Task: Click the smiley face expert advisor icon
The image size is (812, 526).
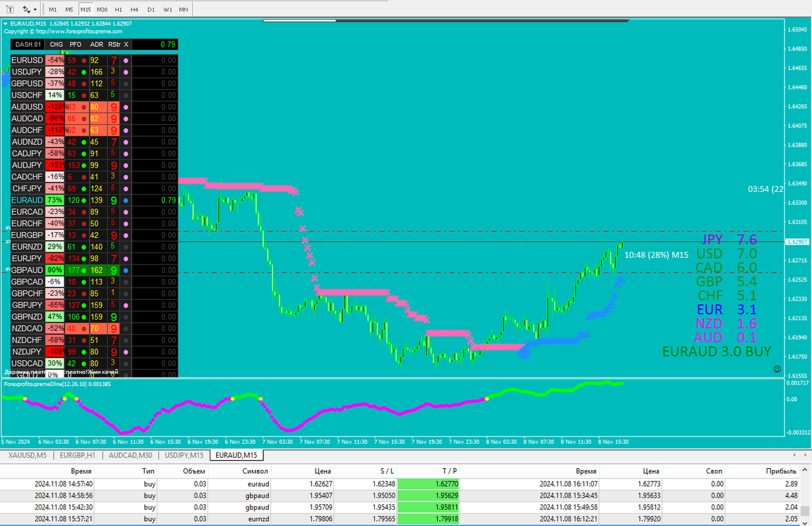Action: pos(776,369)
